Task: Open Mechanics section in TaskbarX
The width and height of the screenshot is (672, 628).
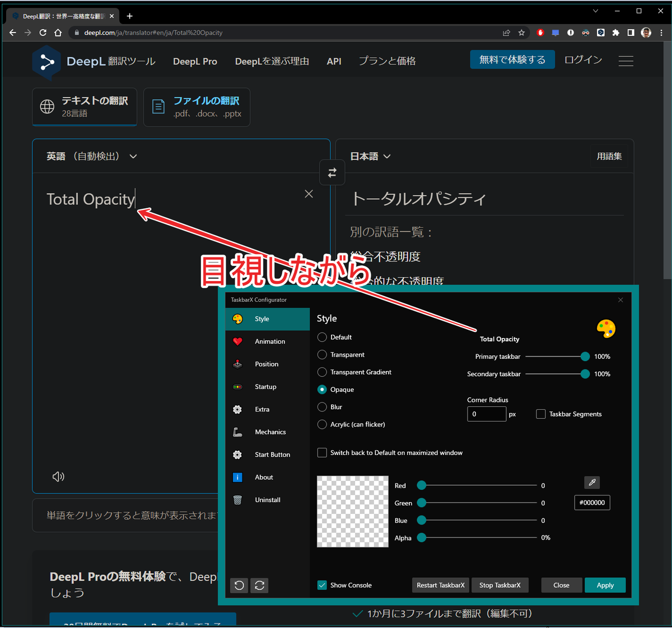Action: click(x=268, y=432)
